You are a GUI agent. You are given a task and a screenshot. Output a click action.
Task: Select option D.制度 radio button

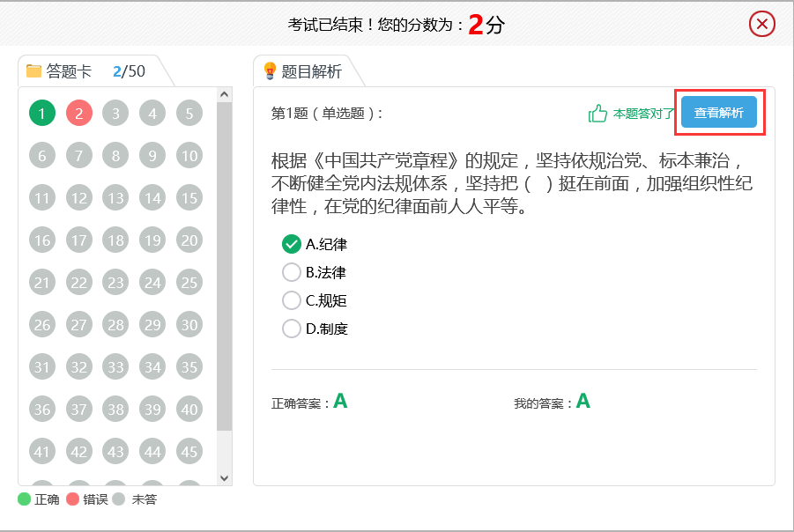tap(291, 329)
